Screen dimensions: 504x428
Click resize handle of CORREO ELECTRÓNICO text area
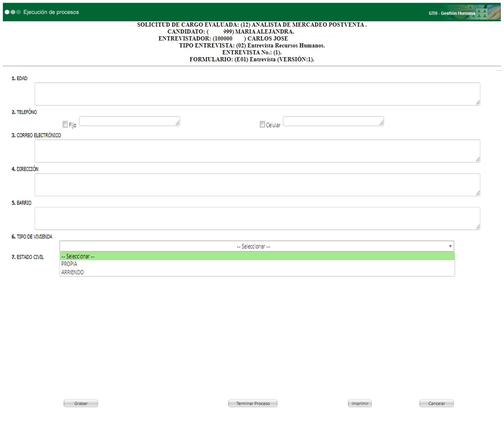(x=478, y=160)
